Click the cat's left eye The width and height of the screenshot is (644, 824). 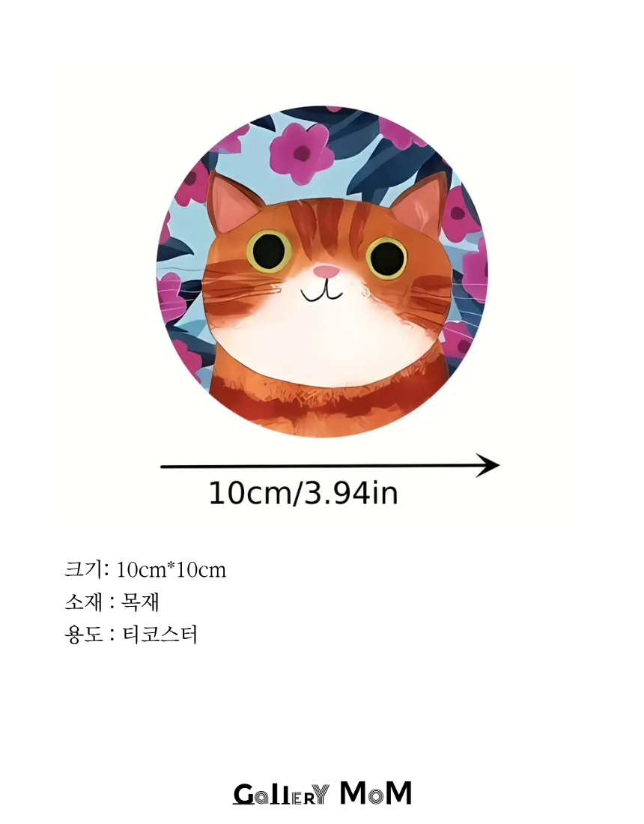coord(270,251)
